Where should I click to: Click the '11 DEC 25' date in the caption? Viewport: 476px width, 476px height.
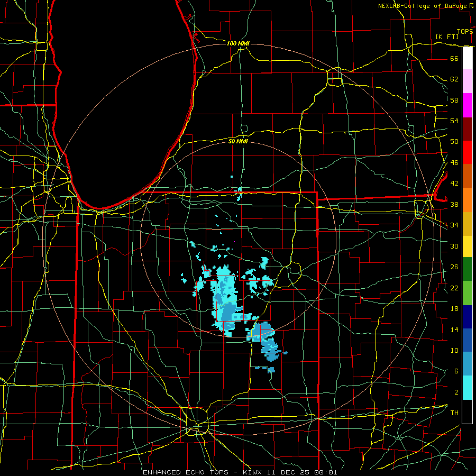288,472
